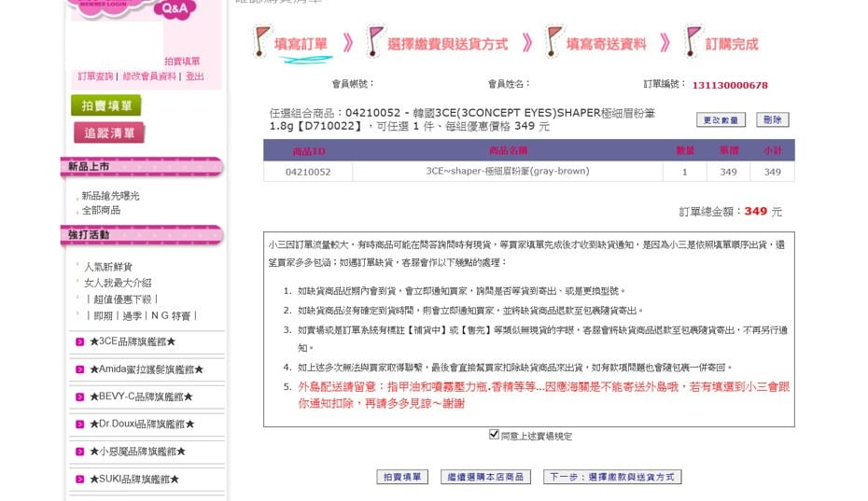868x501 pixels.
Task: Click the flag icon beside 訂購完成
Action: coord(692,42)
